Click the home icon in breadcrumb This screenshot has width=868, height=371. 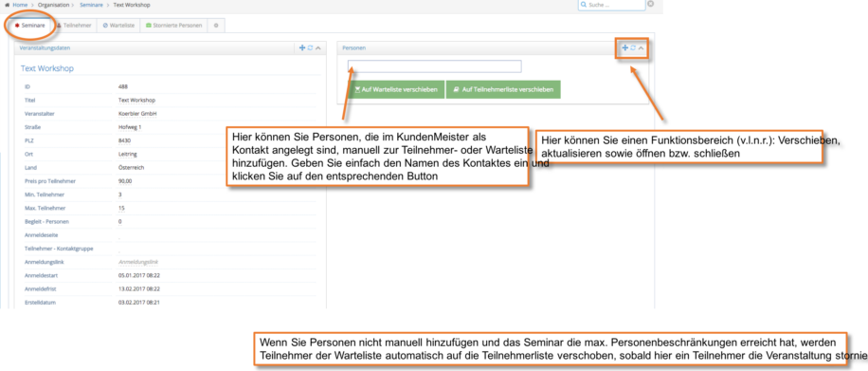(x=6, y=5)
